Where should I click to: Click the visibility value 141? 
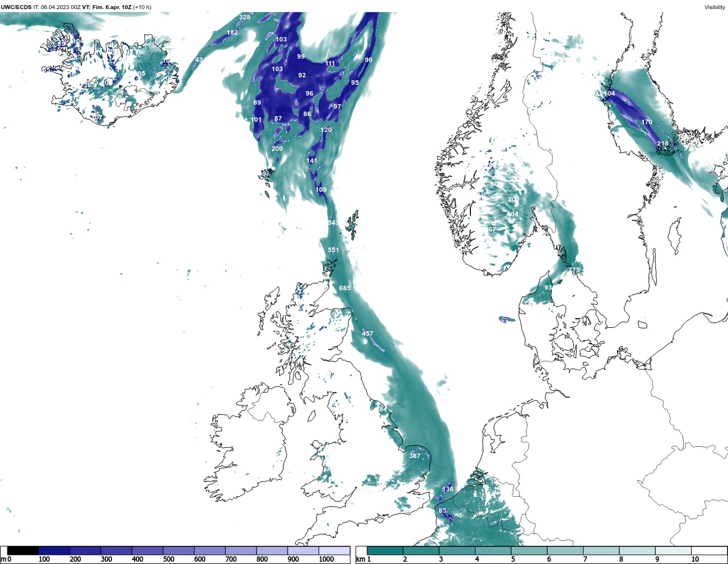coord(312,160)
